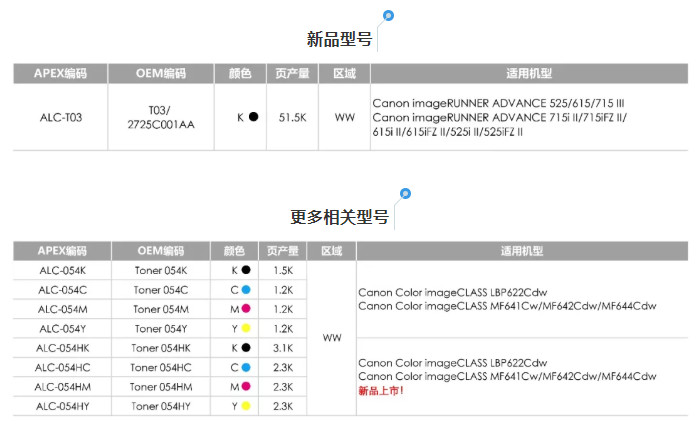Click the 区域 header in the lower table
697x430 pixels.
[332, 251]
